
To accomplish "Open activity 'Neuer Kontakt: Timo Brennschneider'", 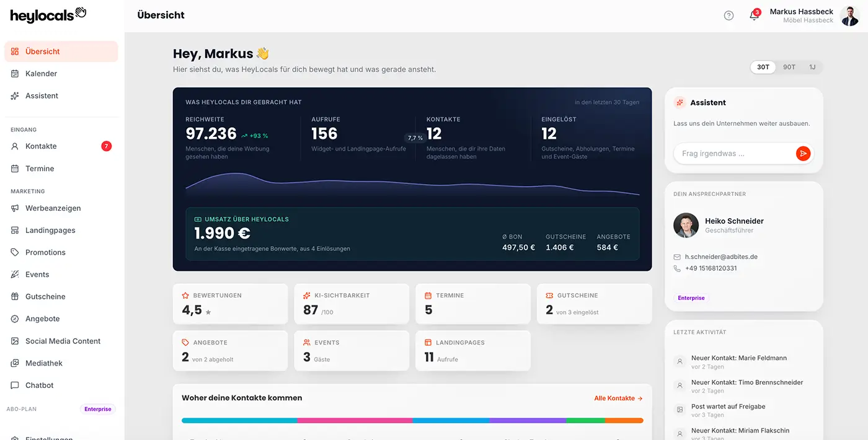I will (x=744, y=386).
